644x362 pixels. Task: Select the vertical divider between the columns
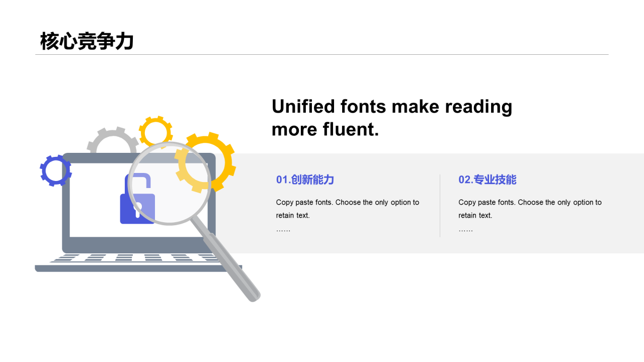coord(440,206)
